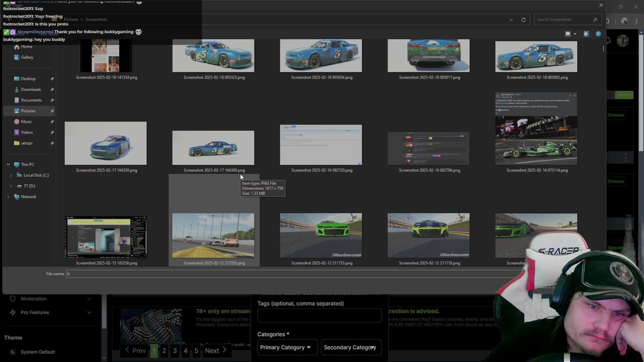This screenshot has height=362, width=644.
Task: Click the Prev page button
Action: pyautogui.click(x=135, y=350)
